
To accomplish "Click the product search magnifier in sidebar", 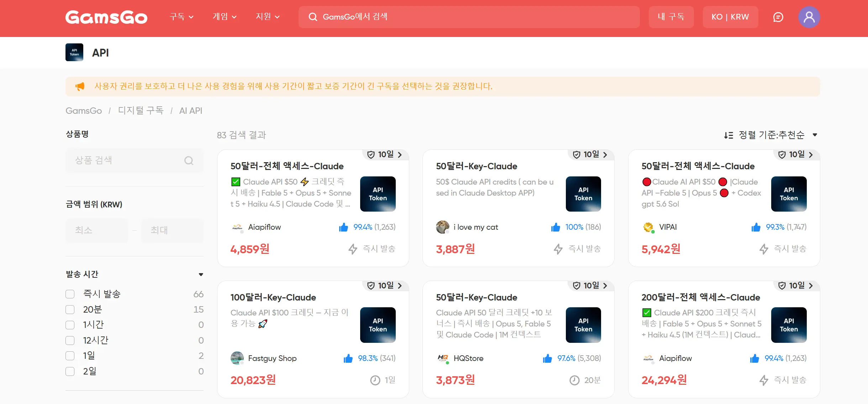I will coord(189,160).
